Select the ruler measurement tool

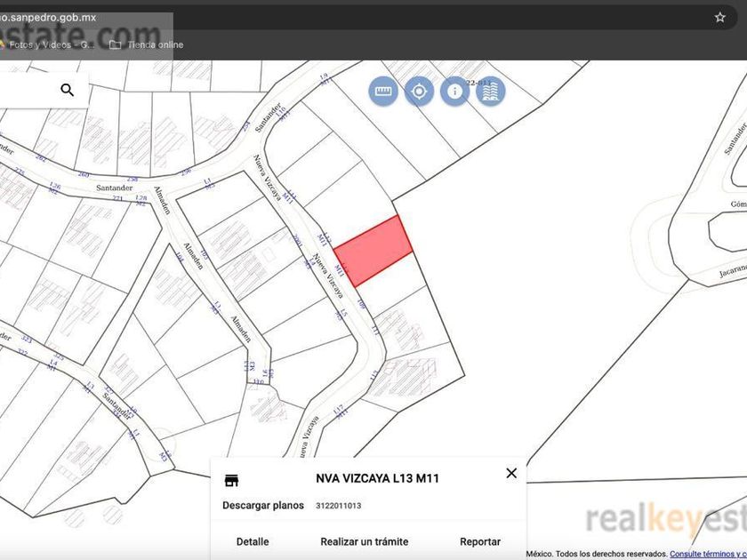coord(383,91)
